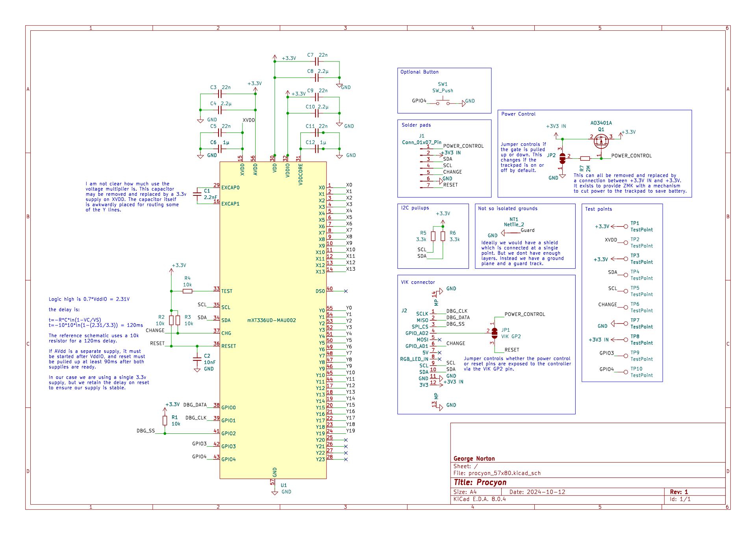Click the JP1 VIK GP2 jumper symbol

(495, 333)
